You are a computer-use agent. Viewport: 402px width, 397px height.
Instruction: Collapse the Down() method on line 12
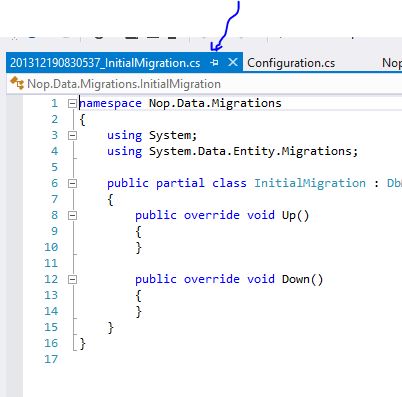pos(72,279)
